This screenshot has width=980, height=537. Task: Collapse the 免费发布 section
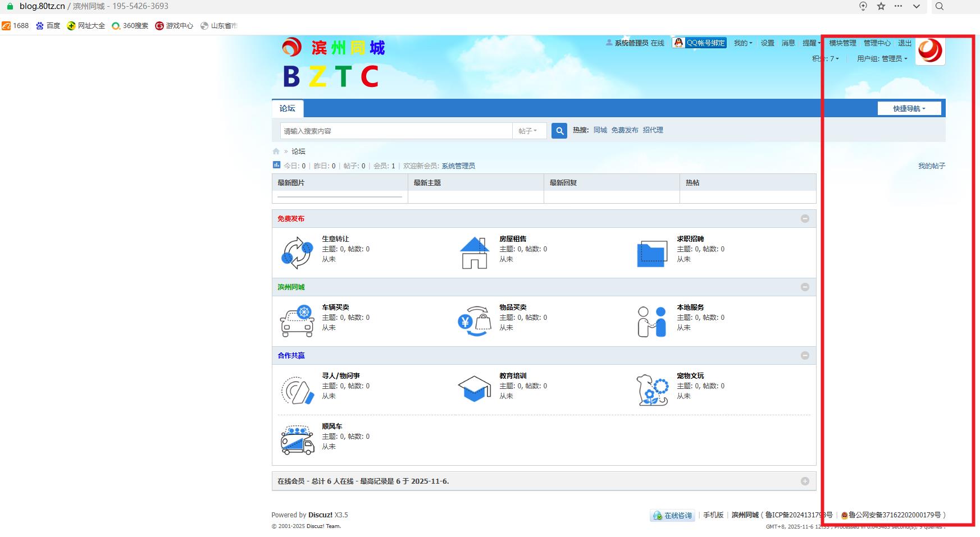click(x=805, y=219)
